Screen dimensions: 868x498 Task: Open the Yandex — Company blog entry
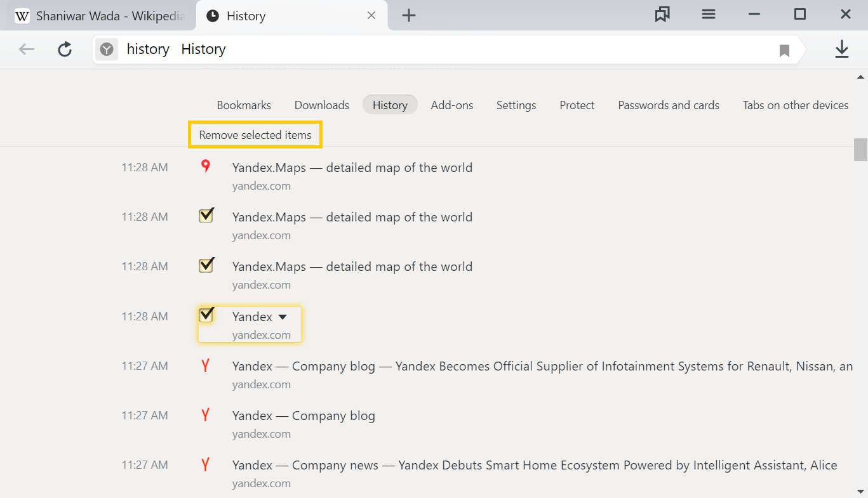pyautogui.click(x=304, y=416)
